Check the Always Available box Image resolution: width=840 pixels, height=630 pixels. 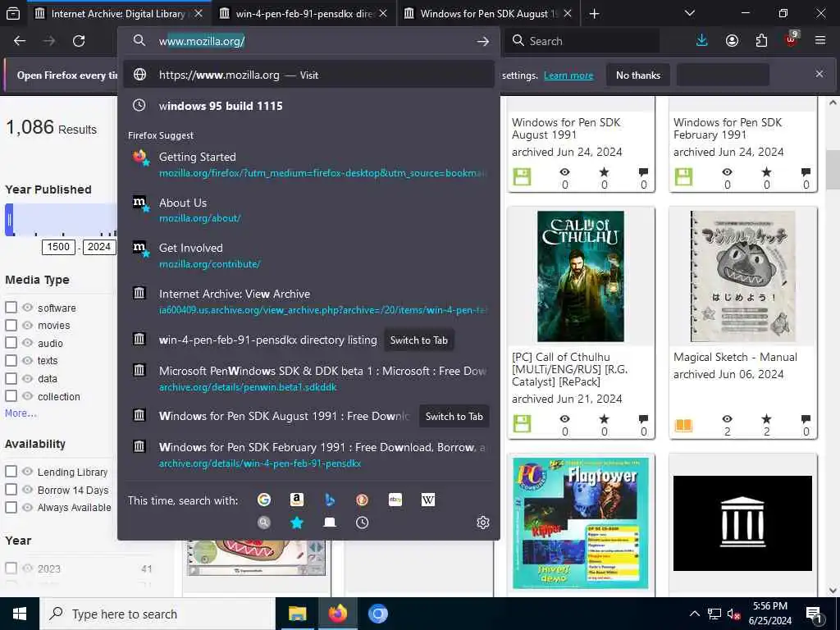pos(11,507)
